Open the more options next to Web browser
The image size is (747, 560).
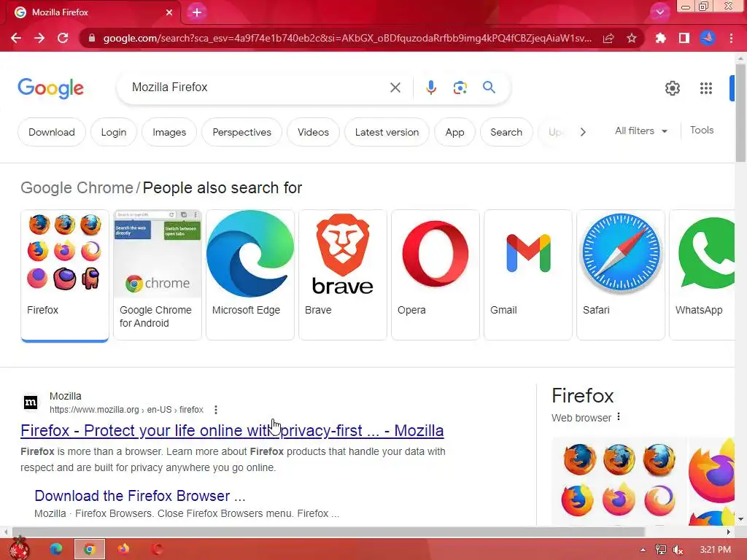(619, 417)
